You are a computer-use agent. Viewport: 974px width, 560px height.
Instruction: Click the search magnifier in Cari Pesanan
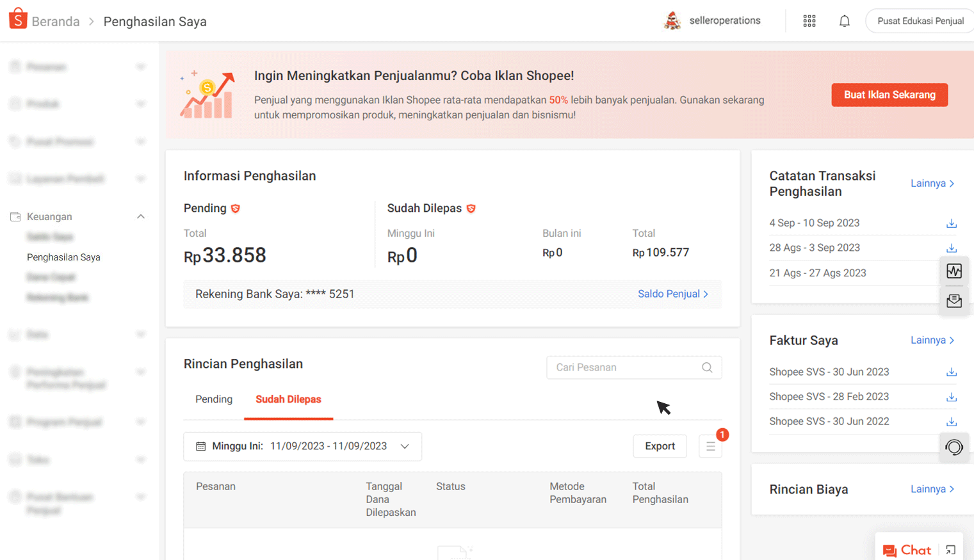[707, 367]
